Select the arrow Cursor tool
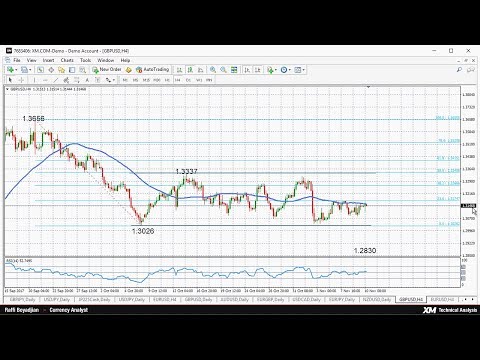This screenshot has height=360, width=480. point(10,80)
